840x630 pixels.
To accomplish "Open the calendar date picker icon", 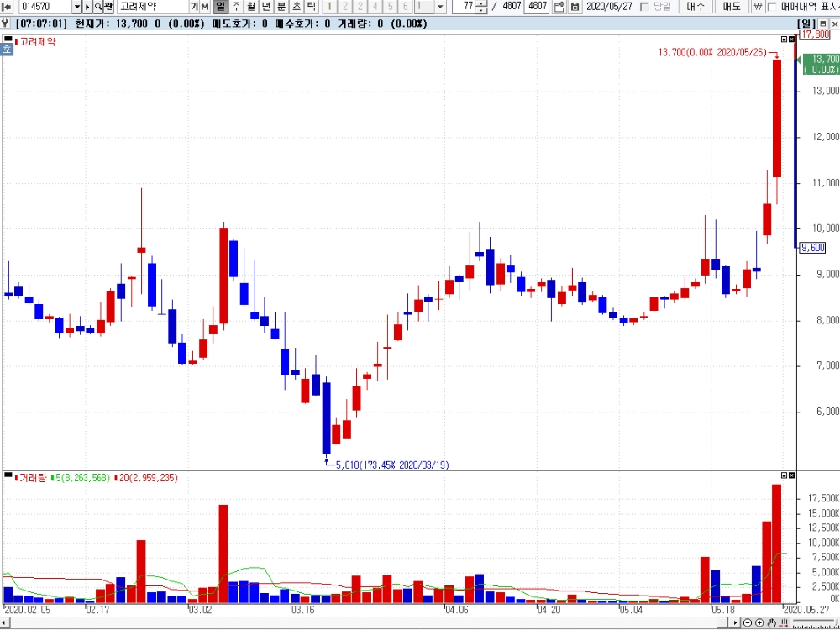I will point(575,7).
